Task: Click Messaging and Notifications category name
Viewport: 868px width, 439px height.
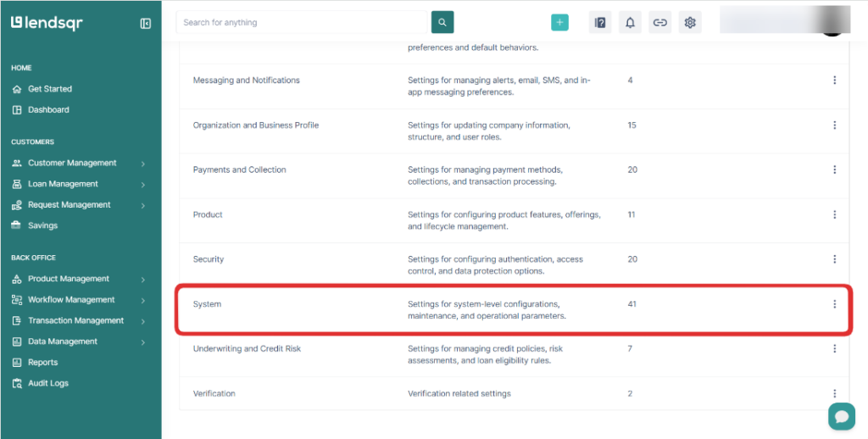Action: pyautogui.click(x=247, y=81)
